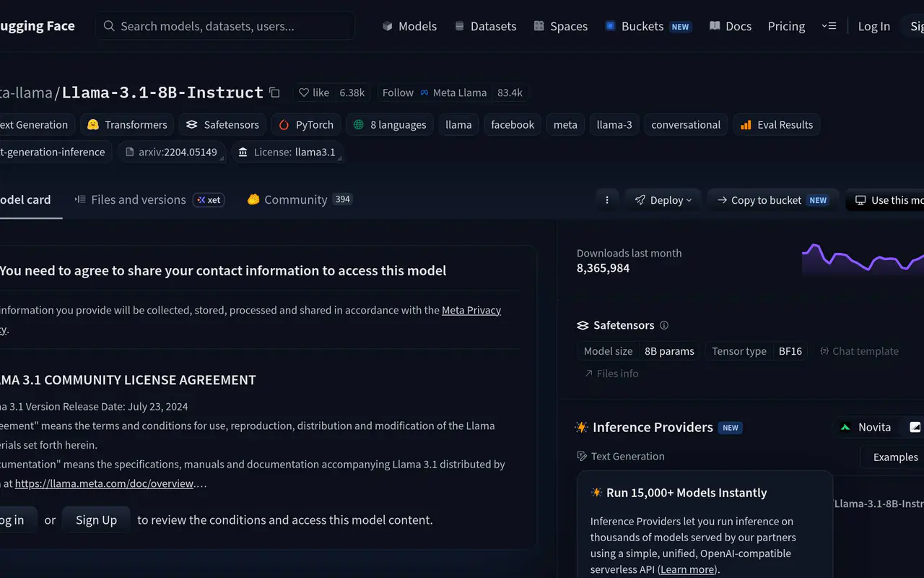Image resolution: width=924 pixels, height=578 pixels.
Task: Click the heart like button
Action: point(314,92)
